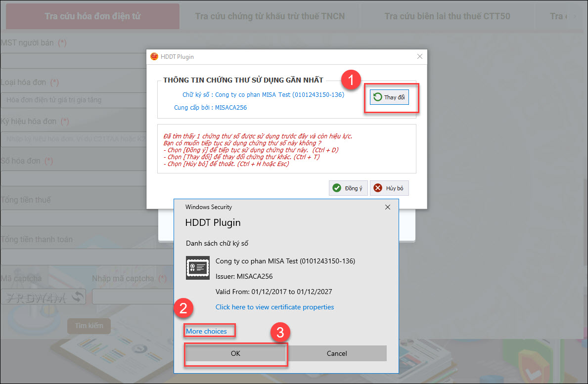The height and width of the screenshot is (384, 588).
Task: Open Tra cứu chứng từ khấu trừ thuế TNCN tab
Action: (270, 16)
